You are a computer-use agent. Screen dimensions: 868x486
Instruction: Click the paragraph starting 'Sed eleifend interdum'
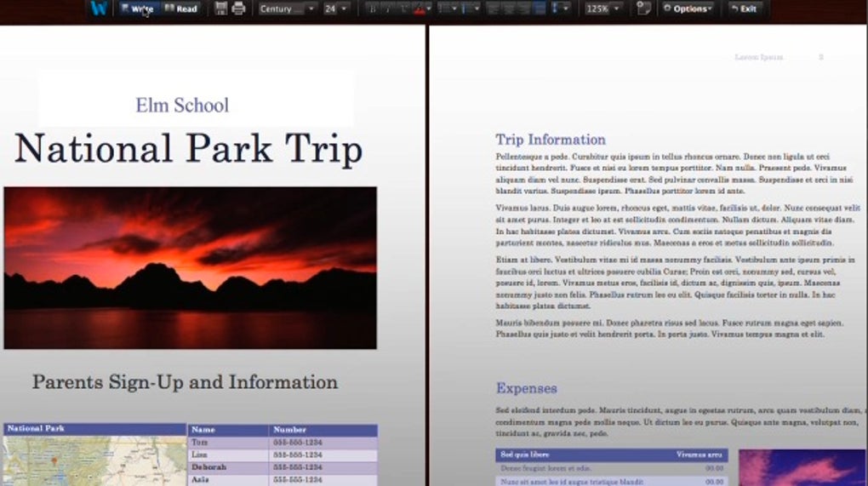coord(680,422)
